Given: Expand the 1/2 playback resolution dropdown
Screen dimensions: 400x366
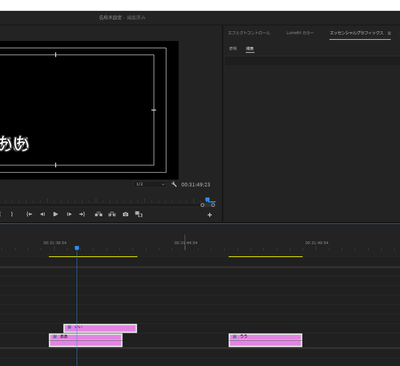Looking at the screenshot, I should pyautogui.click(x=150, y=184).
